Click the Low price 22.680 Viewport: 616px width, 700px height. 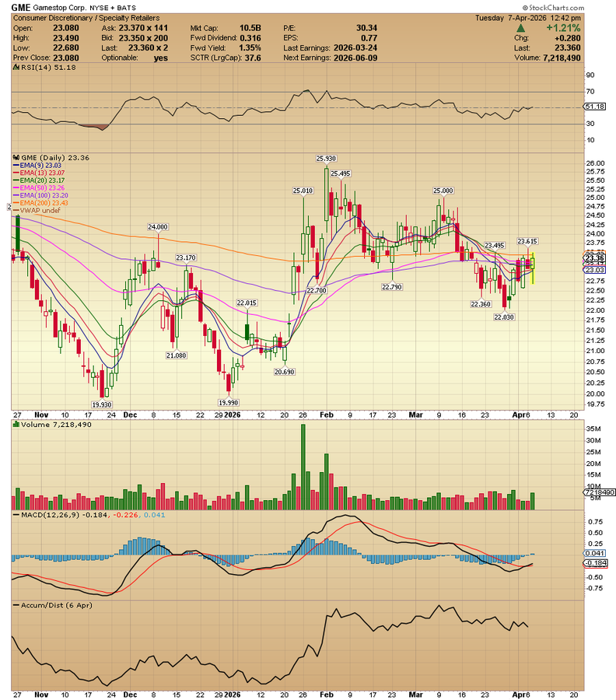(66, 47)
